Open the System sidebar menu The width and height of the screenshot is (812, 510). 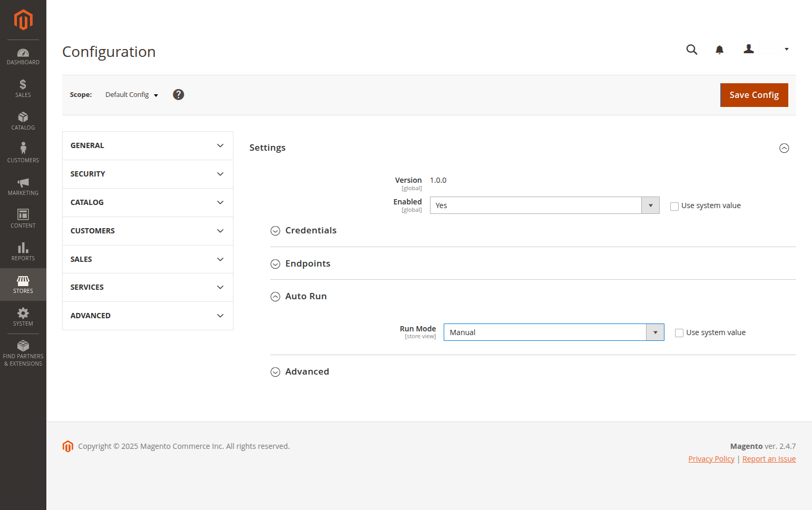[23, 317]
